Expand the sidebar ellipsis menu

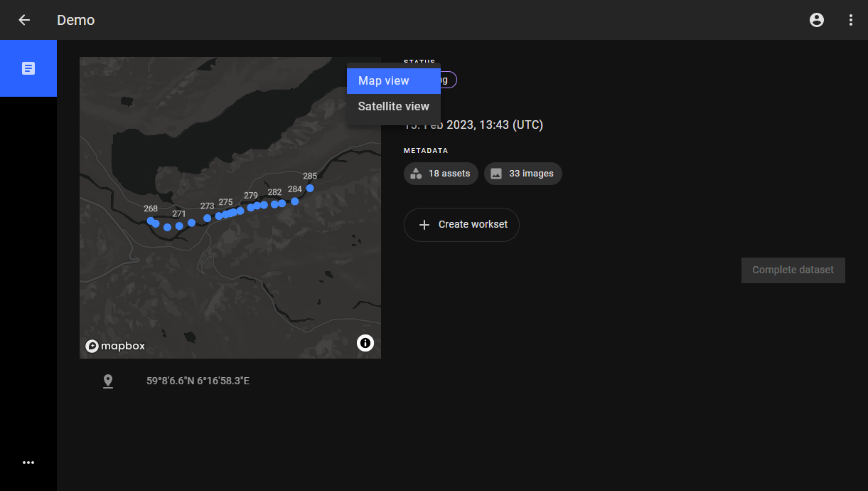click(x=28, y=463)
